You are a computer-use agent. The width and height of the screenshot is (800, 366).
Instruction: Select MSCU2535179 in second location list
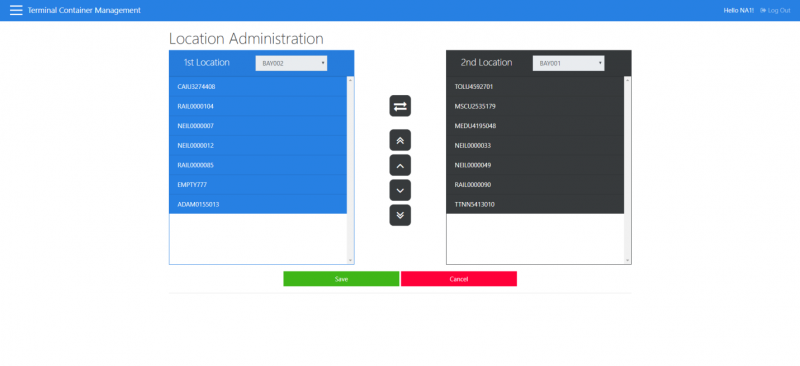click(535, 106)
